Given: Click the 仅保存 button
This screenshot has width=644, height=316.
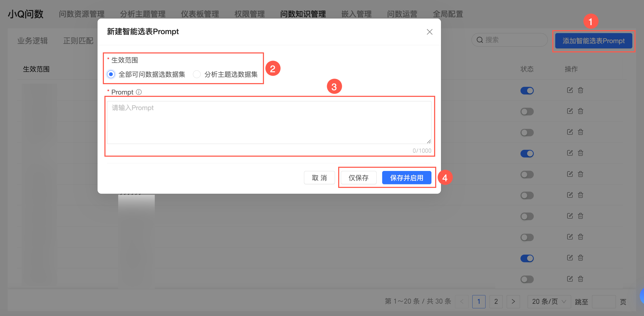Looking at the screenshot, I should coord(358,178).
